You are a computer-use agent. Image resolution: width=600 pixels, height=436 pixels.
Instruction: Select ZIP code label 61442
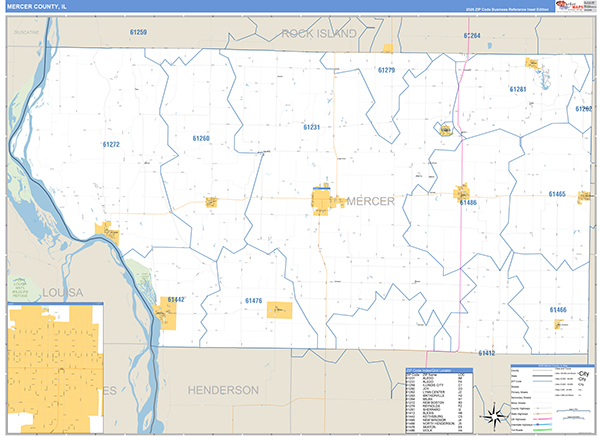point(176,299)
